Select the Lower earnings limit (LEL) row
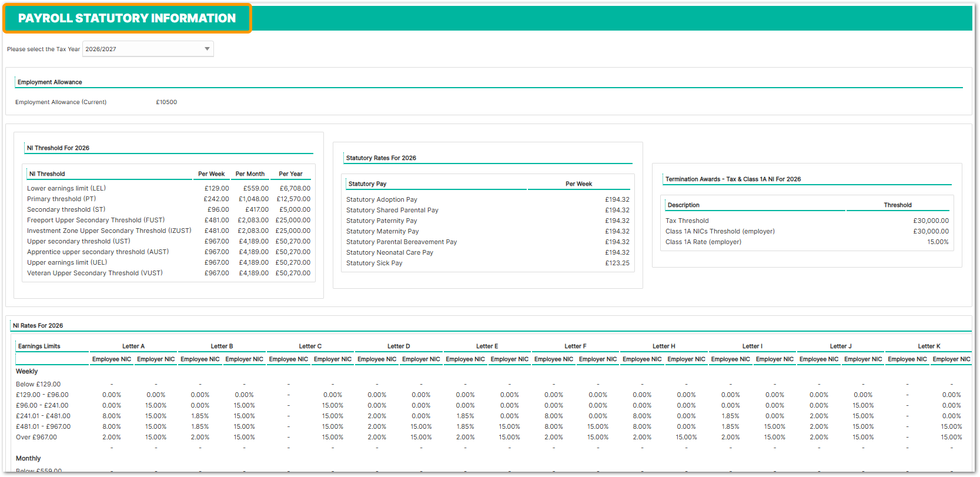The width and height of the screenshot is (980, 477). (66, 188)
